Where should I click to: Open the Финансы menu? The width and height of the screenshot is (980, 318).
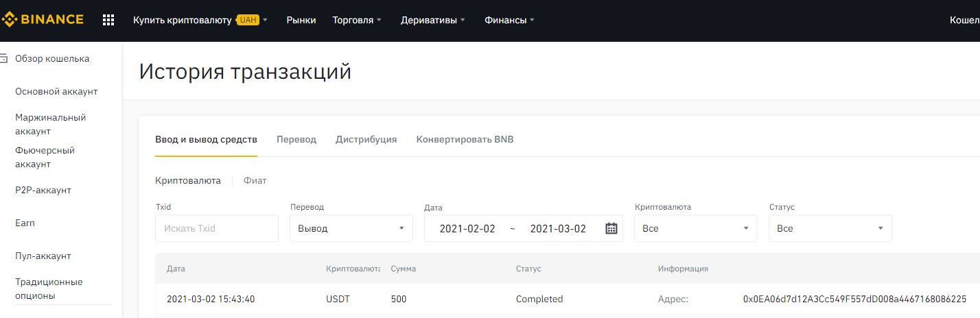(509, 21)
